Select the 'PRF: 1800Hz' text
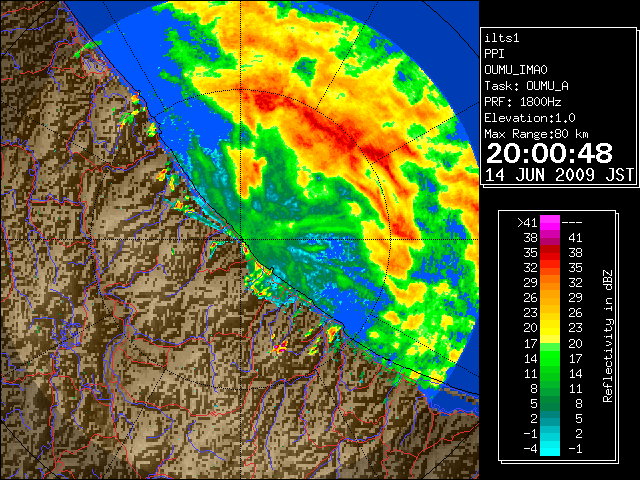The image size is (640, 480). pos(523,102)
